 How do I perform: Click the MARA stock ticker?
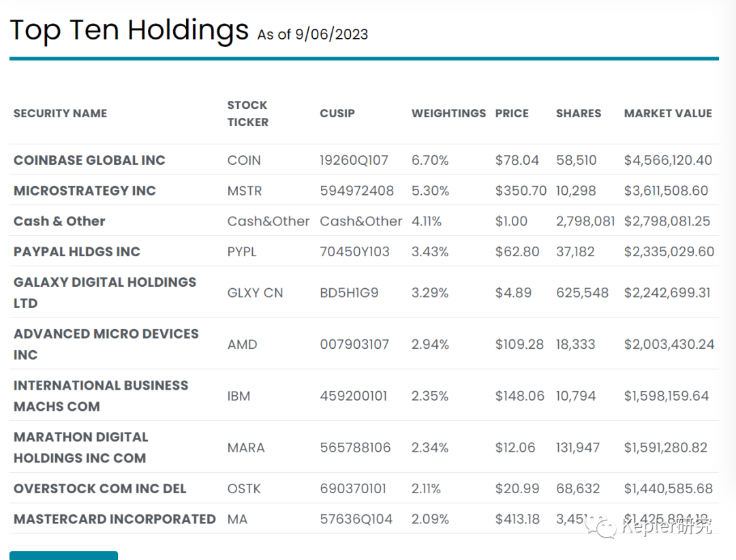coord(246,448)
